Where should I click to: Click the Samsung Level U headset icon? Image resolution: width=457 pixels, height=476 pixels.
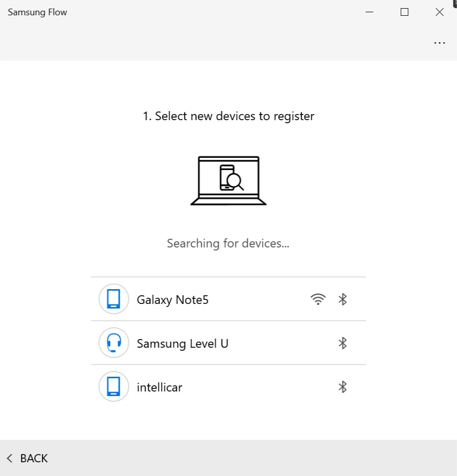click(114, 343)
